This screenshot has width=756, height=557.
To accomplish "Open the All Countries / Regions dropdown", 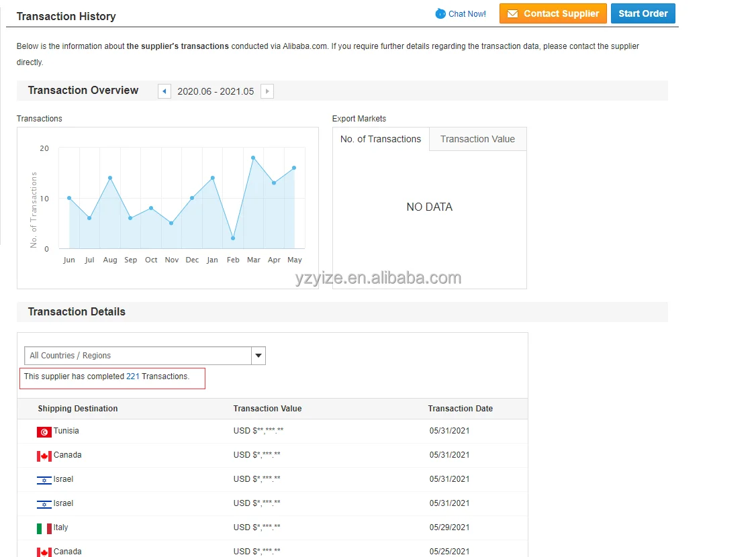I will (138, 356).
